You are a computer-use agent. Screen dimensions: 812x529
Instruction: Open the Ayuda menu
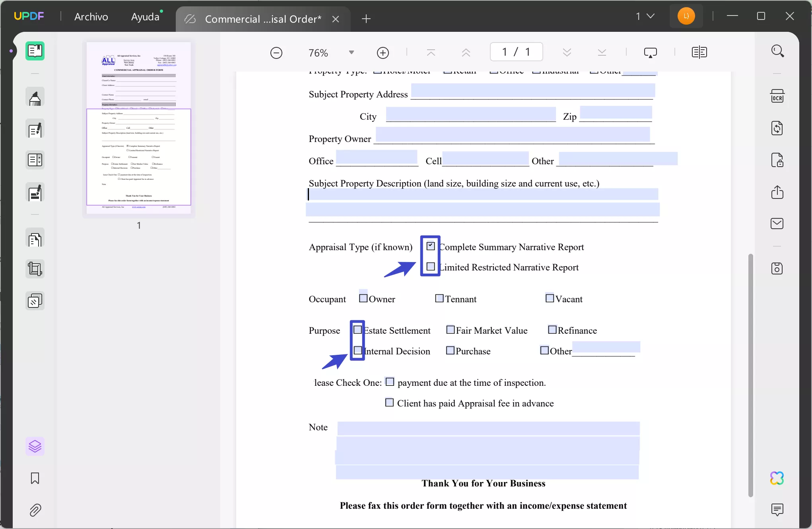[x=145, y=17]
